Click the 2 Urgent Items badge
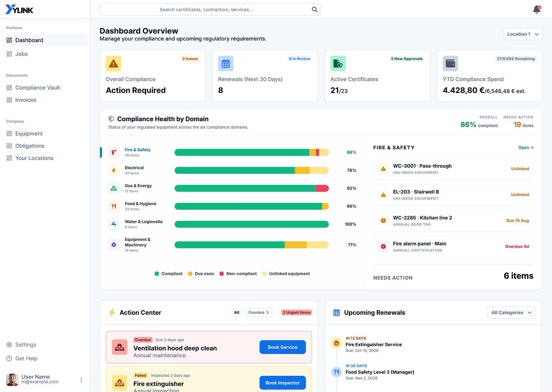The image size is (552, 392). pyautogui.click(x=297, y=312)
